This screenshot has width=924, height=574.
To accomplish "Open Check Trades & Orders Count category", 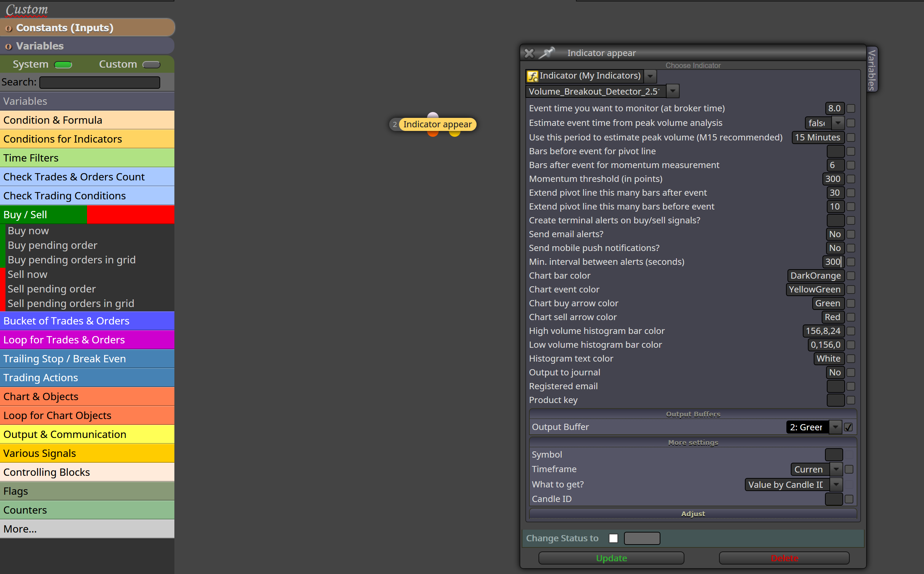I will click(x=87, y=177).
